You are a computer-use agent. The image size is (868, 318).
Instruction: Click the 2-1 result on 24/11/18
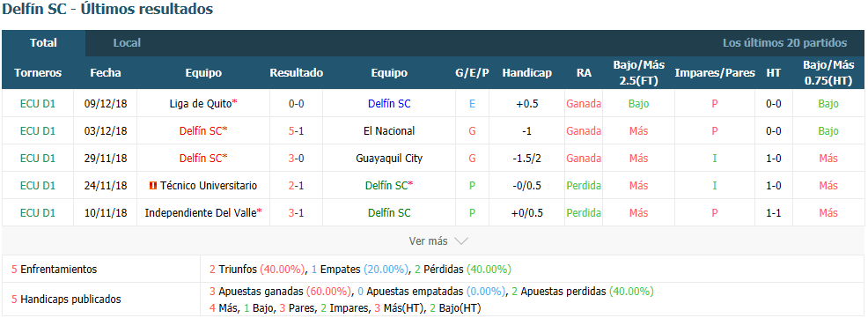coord(296,186)
